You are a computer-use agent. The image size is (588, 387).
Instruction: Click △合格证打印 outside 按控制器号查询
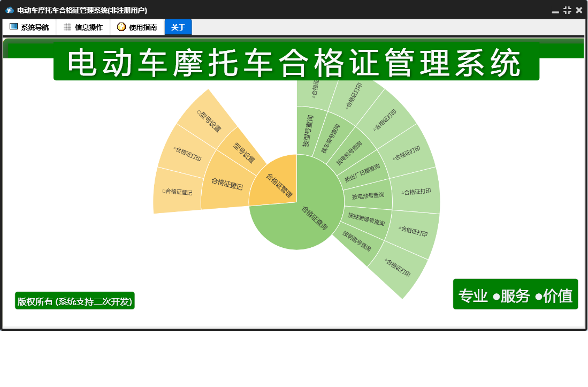click(413, 231)
